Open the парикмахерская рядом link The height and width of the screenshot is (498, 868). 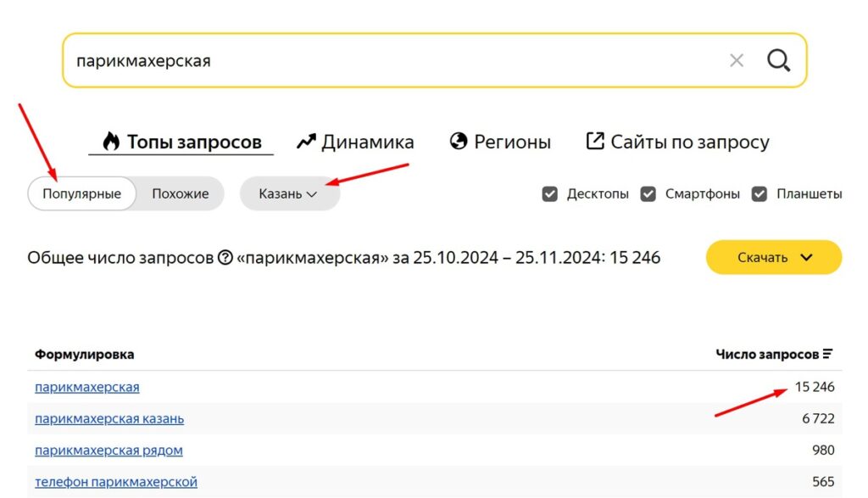pos(108,450)
